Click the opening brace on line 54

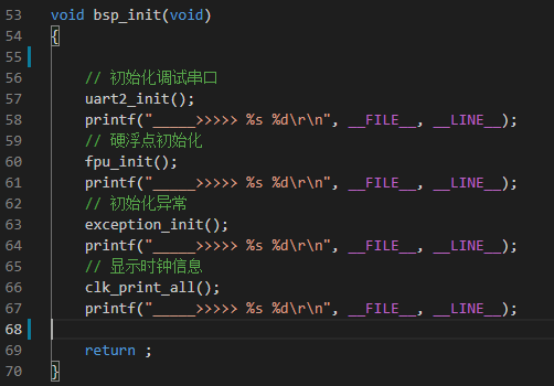(55, 36)
